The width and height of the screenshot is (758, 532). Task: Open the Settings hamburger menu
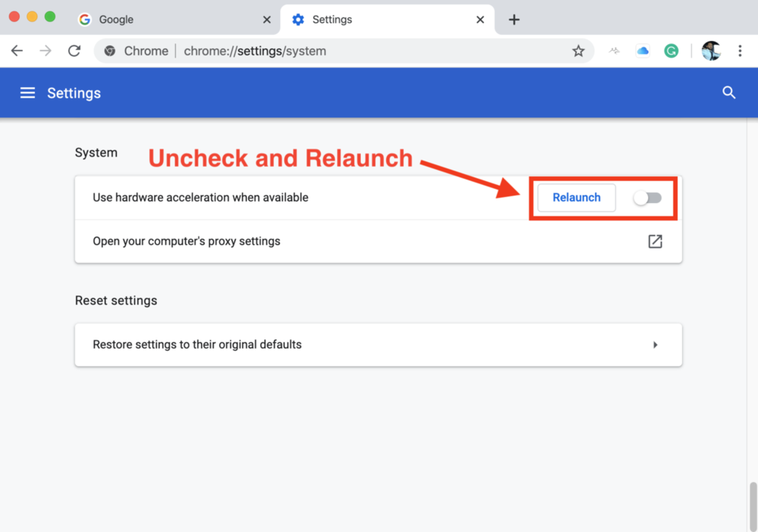pyautogui.click(x=27, y=93)
